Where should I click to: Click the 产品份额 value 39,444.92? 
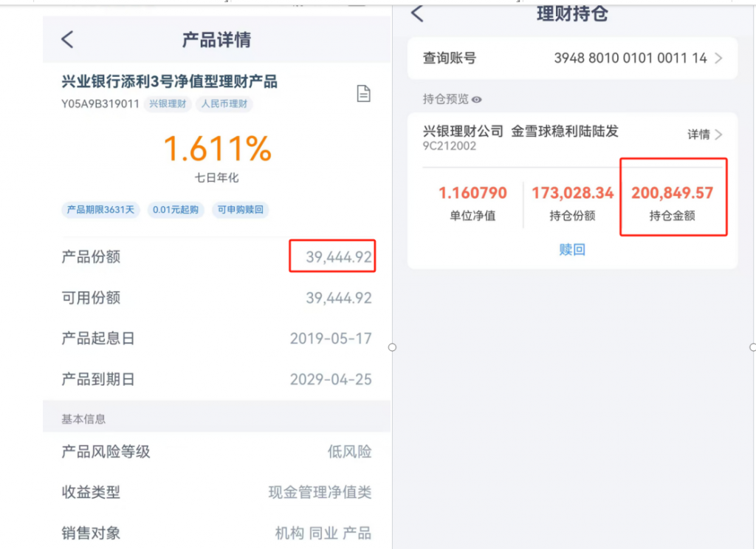[338, 257]
